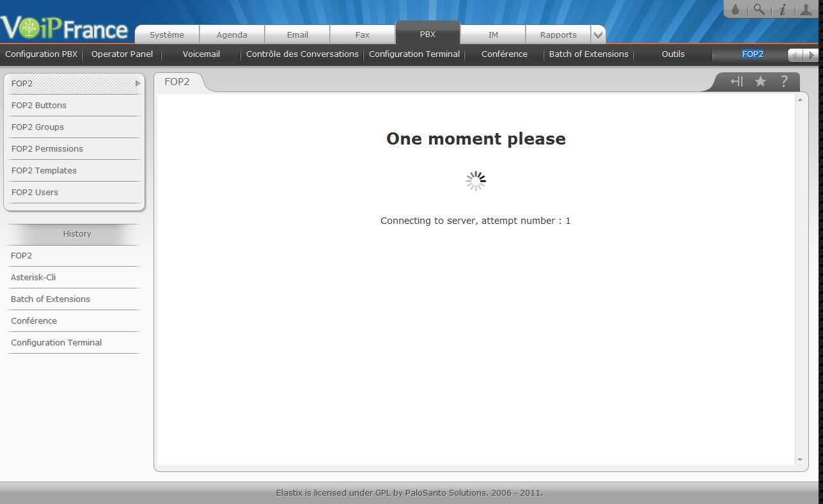Go to Contrôle des Conversations submenu
Screen dimensions: 823x504
tap(302, 54)
